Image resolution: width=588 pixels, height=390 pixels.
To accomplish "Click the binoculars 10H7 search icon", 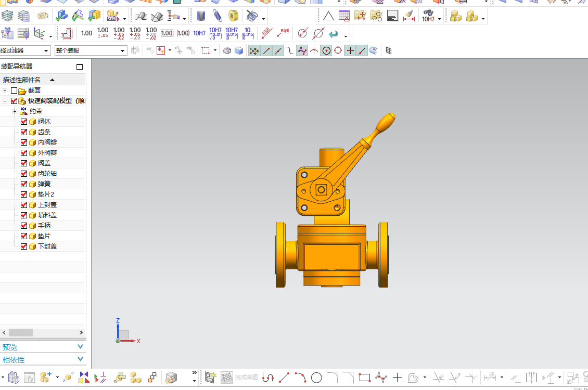I will [428, 16].
